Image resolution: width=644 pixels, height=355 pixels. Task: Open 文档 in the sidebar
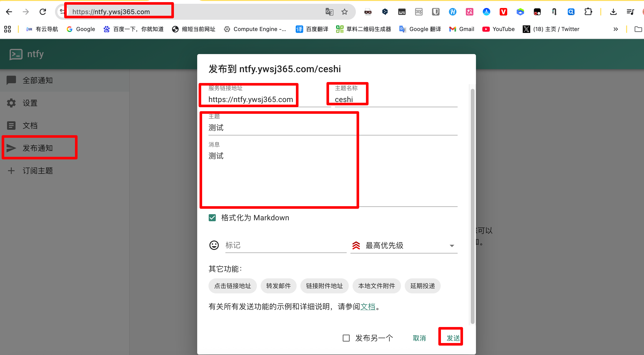coord(64,125)
